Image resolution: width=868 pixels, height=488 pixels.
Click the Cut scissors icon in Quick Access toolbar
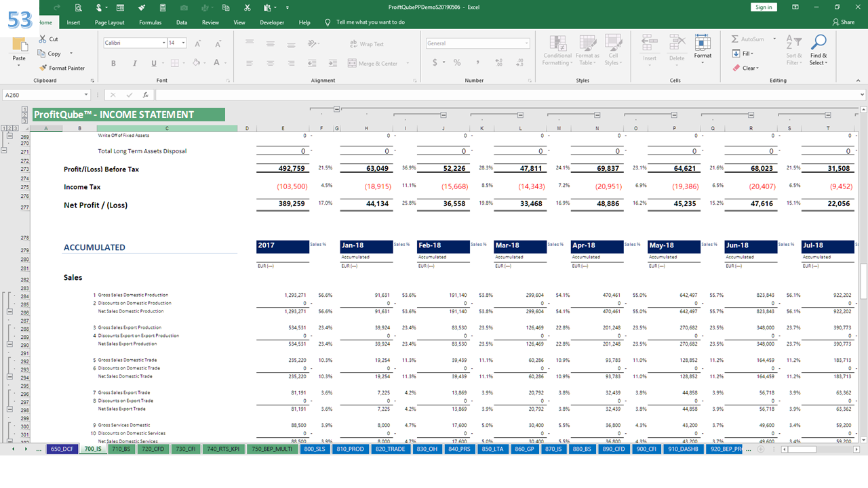click(x=248, y=7)
